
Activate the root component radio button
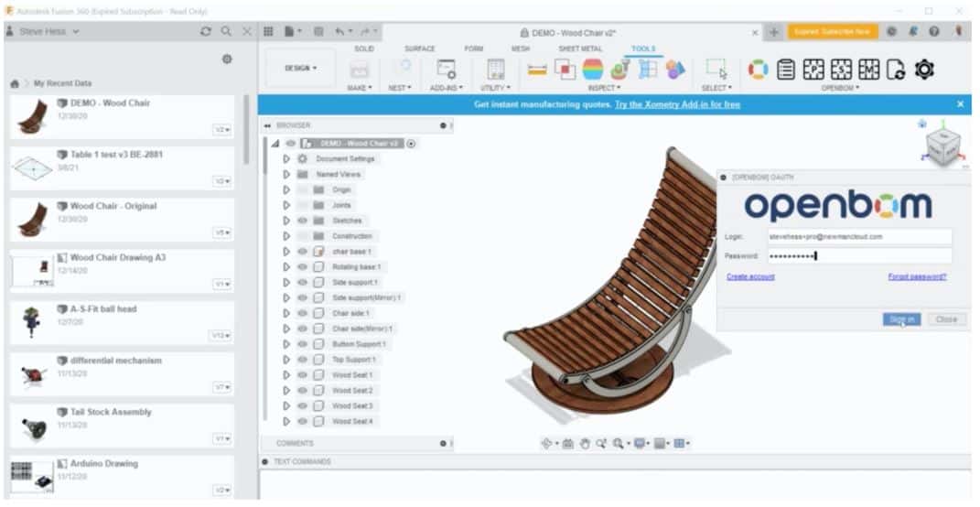[411, 144]
